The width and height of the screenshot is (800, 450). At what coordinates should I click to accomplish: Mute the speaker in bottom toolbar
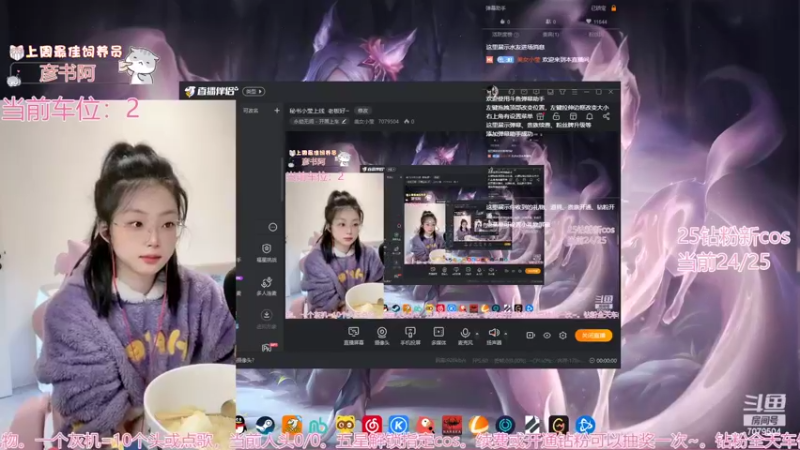493,333
